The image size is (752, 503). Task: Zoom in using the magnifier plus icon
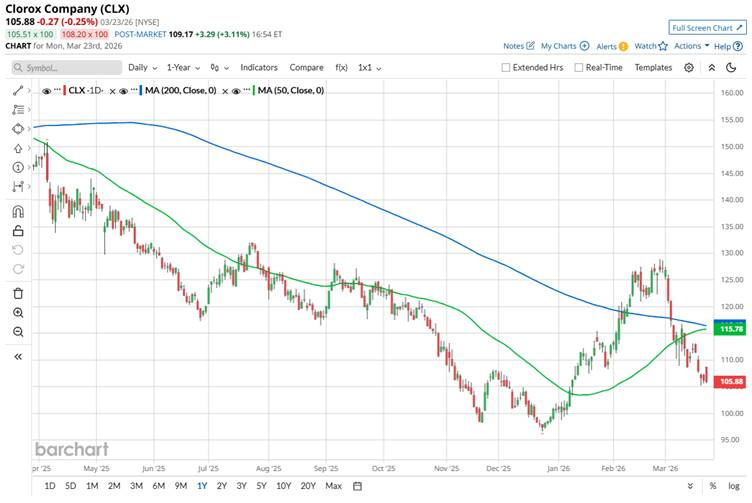pyautogui.click(x=18, y=312)
